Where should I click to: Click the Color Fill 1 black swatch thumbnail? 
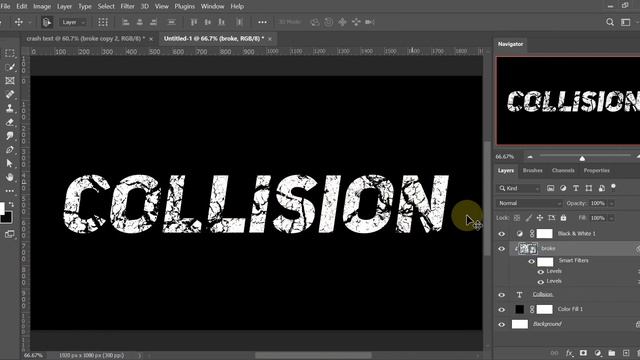click(519, 309)
